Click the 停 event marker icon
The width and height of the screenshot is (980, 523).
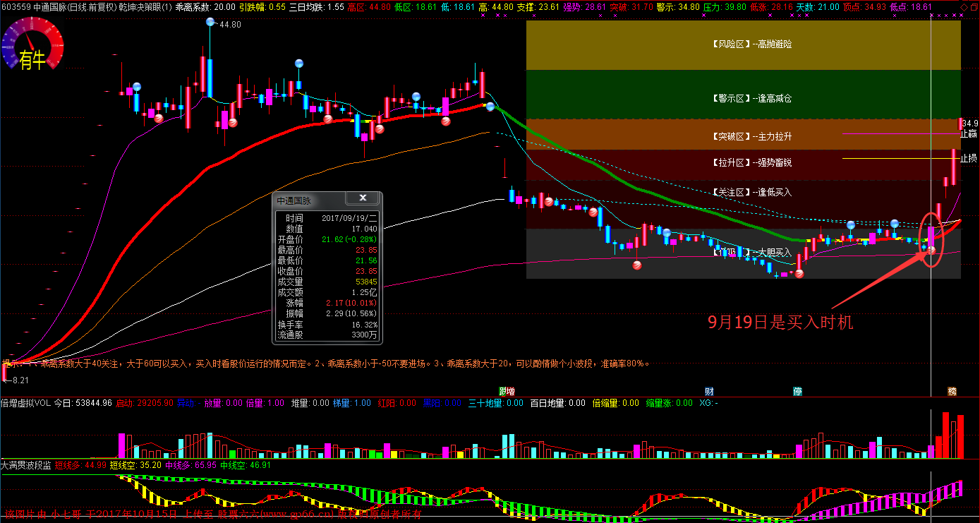click(x=797, y=391)
